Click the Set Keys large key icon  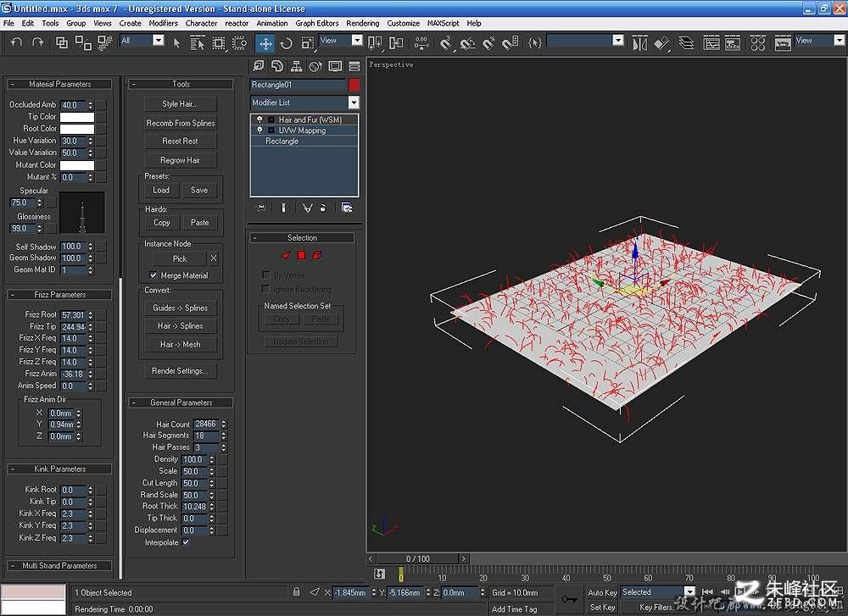pos(569,599)
